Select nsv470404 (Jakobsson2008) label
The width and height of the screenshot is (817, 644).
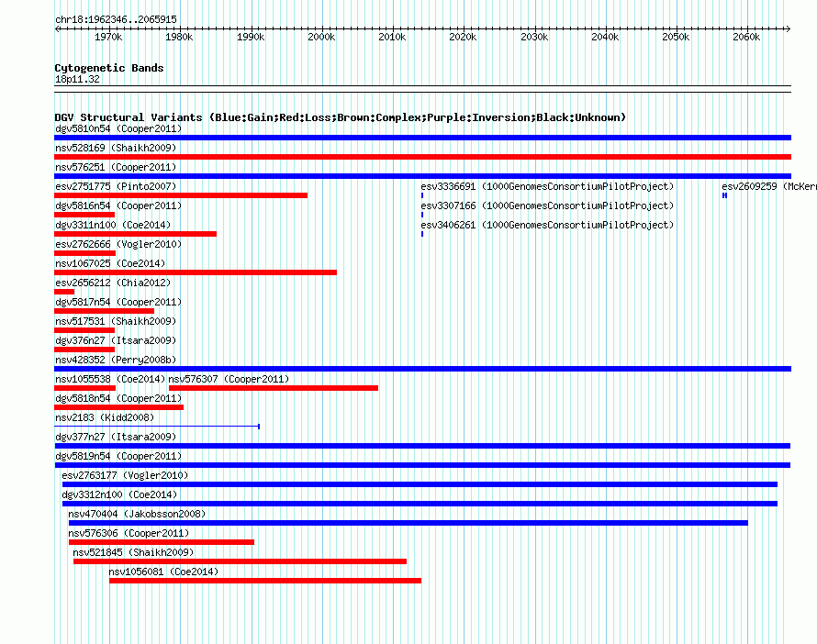tap(137, 514)
